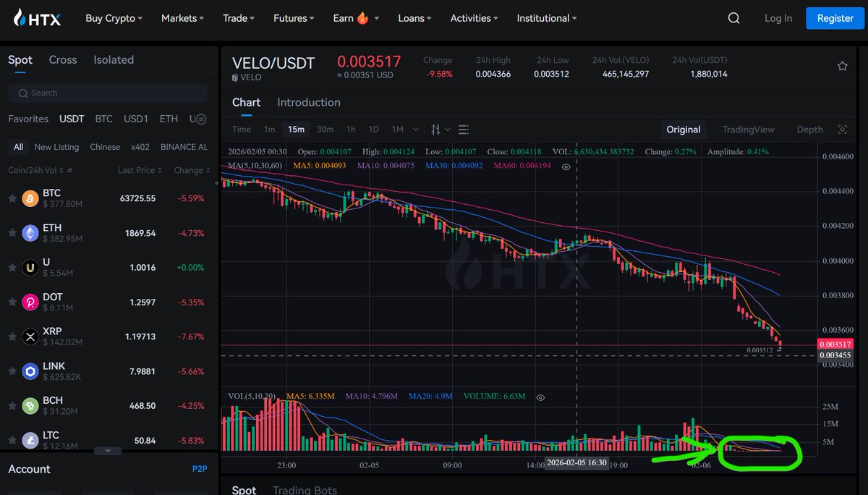Select the TradingView chart tab

[748, 130]
